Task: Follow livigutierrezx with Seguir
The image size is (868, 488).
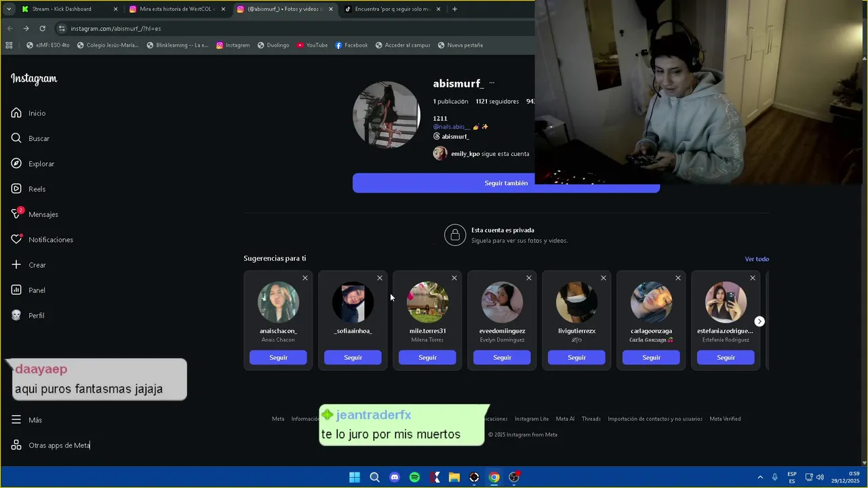Action: tap(576, 357)
